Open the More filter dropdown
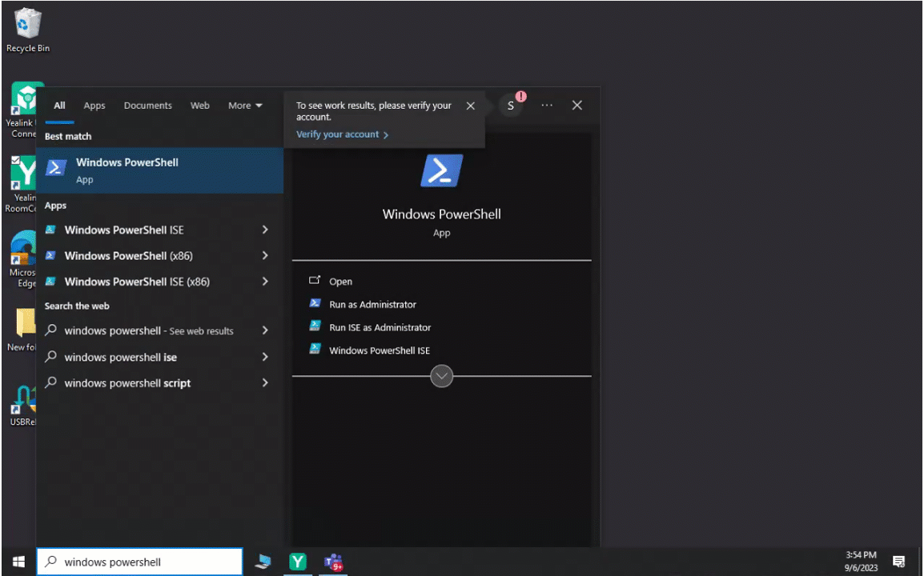The width and height of the screenshot is (924, 576). pos(245,106)
